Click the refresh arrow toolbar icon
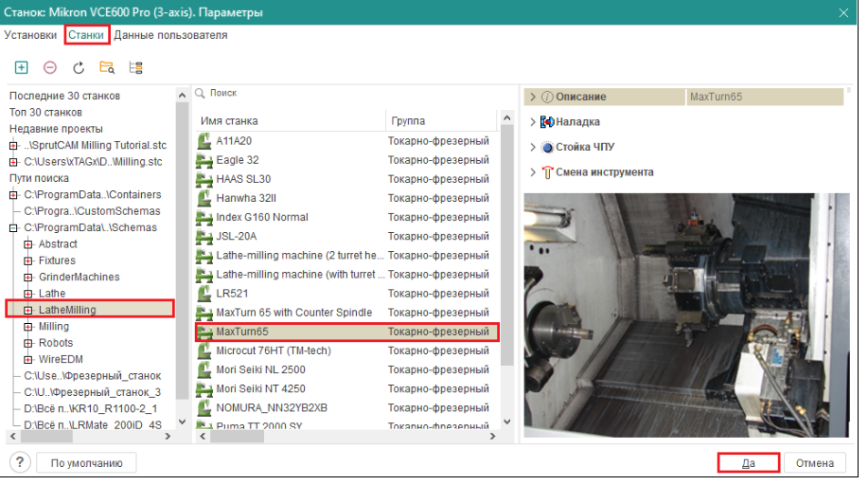868x485 pixels. coord(79,67)
